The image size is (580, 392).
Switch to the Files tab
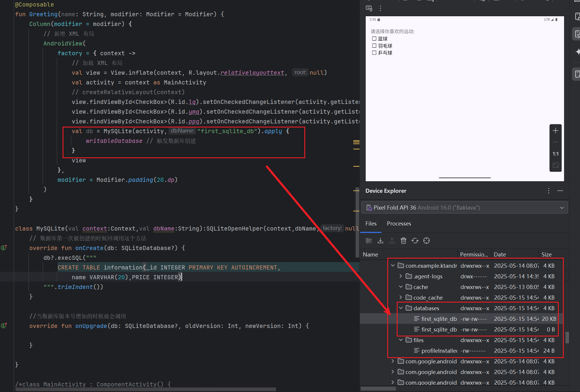(x=371, y=224)
